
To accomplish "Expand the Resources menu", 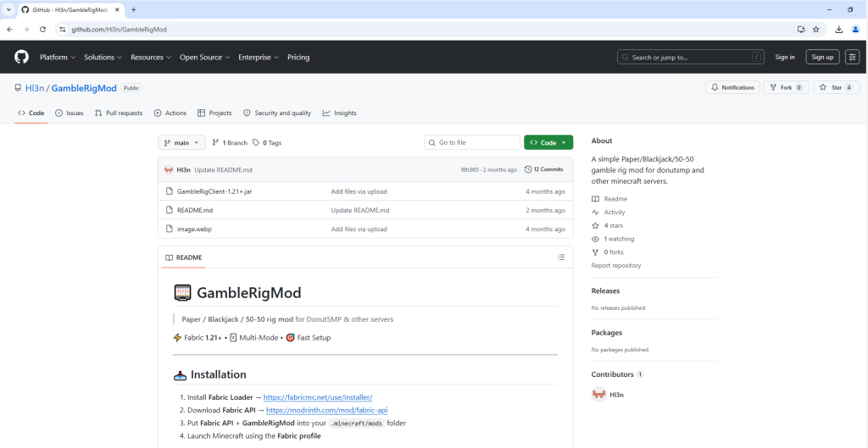I will click(x=151, y=57).
